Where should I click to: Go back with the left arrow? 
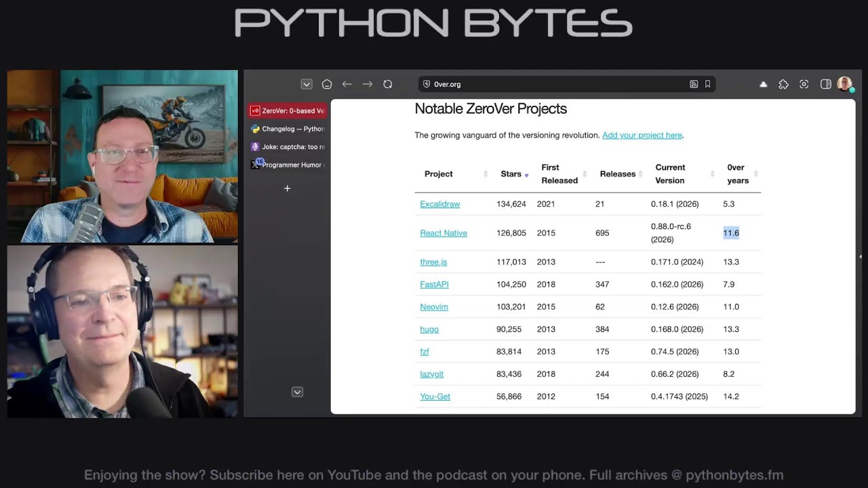pyautogui.click(x=347, y=84)
